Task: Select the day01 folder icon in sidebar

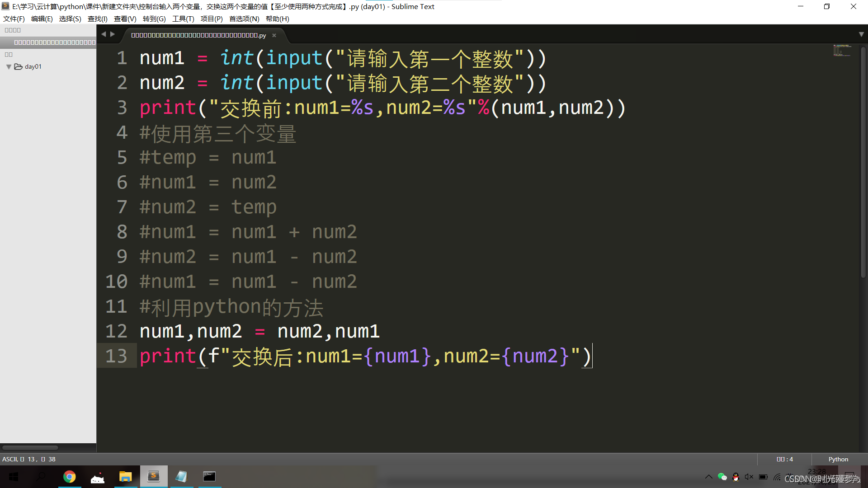Action: tap(19, 67)
